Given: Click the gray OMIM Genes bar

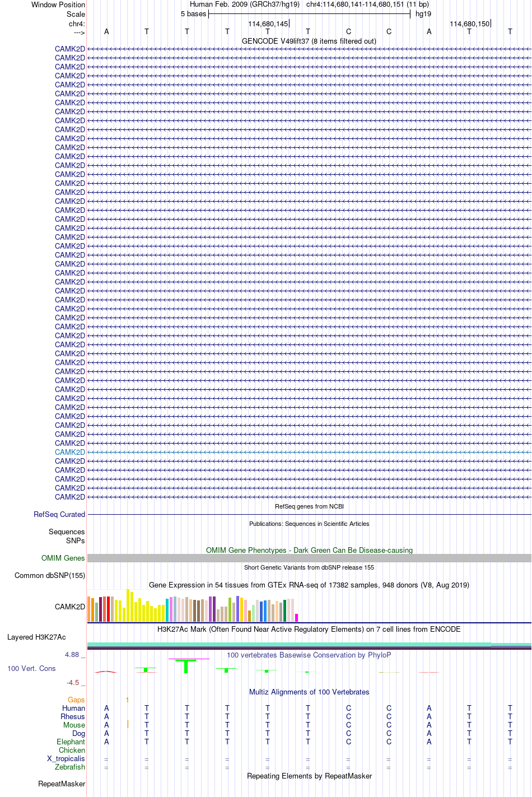Looking at the screenshot, I should point(309,558).
